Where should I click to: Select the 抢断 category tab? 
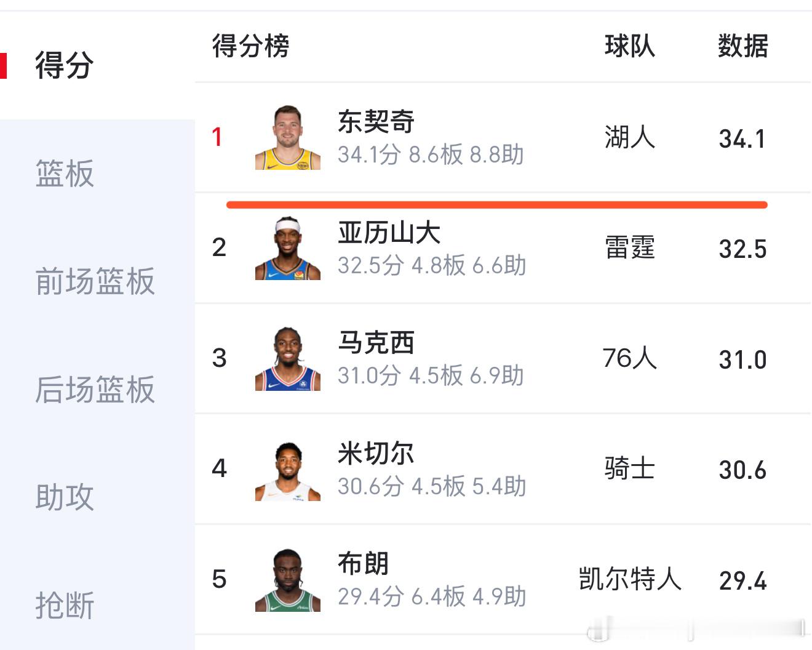65,605
